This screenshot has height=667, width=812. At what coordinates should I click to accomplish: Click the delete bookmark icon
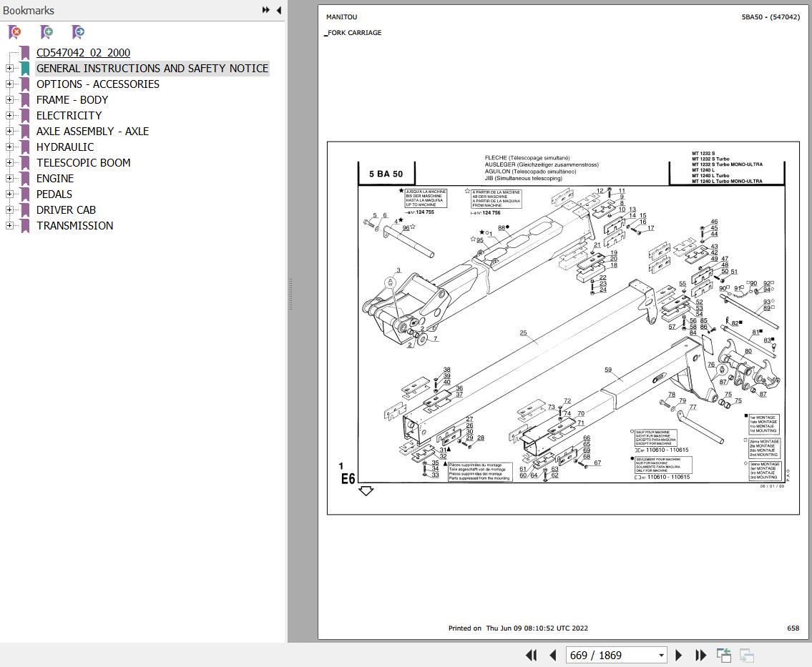[x=14, y=32]
